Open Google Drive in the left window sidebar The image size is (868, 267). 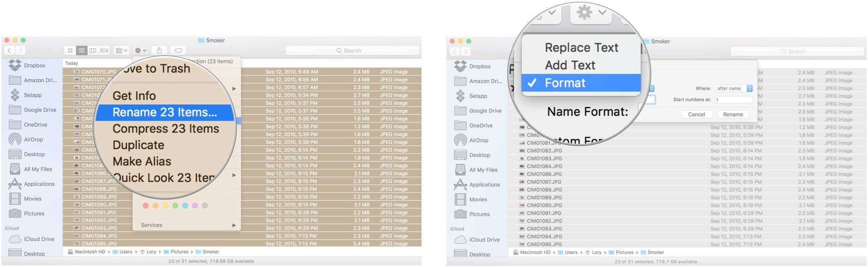click(33, 110)
